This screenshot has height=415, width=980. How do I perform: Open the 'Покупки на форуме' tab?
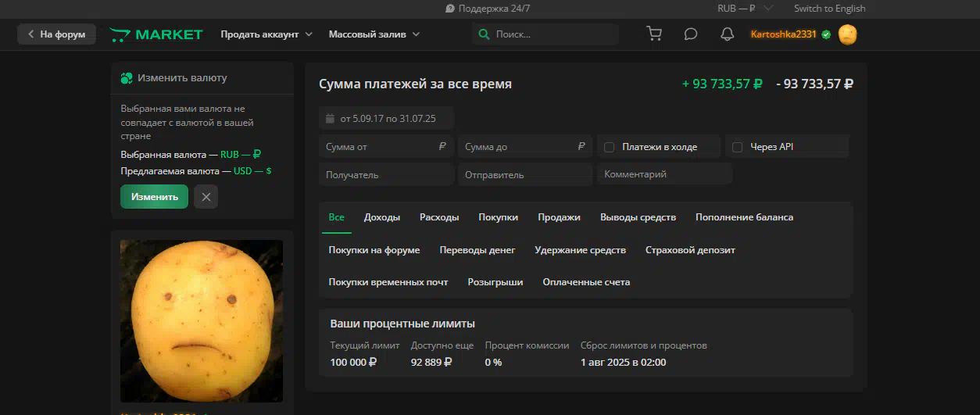pyautogui.click(x=374, y=250)
